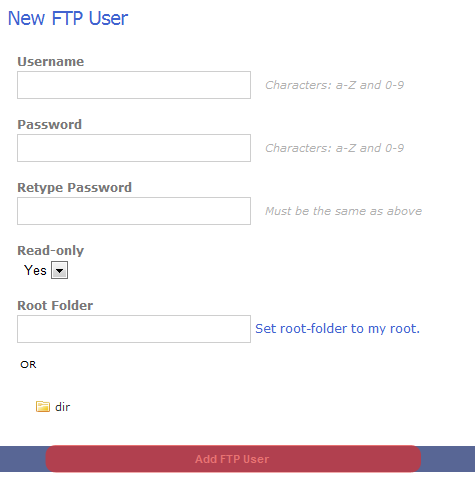Focus the Username text field
This screenshot has width=475, height=495.
pos(134,85)
